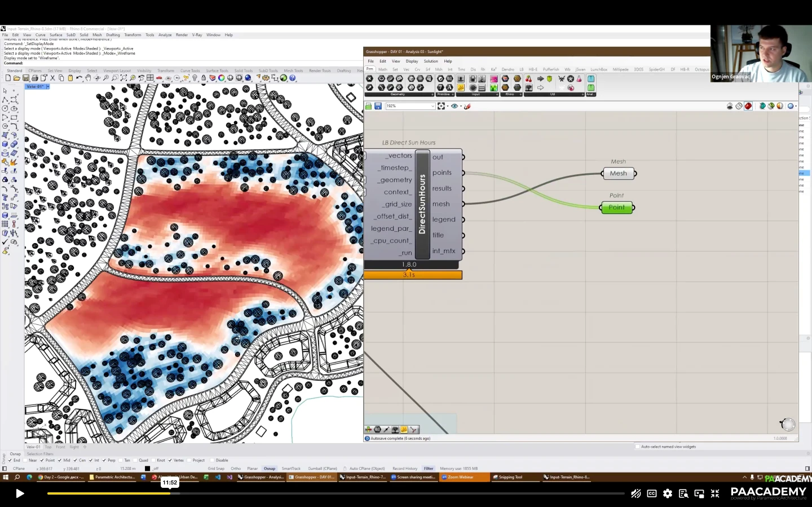Viewport: 812px width, 507px height.
Task: Toggle the Auto-select named view widgets checkbox
Action: point(638,447)
